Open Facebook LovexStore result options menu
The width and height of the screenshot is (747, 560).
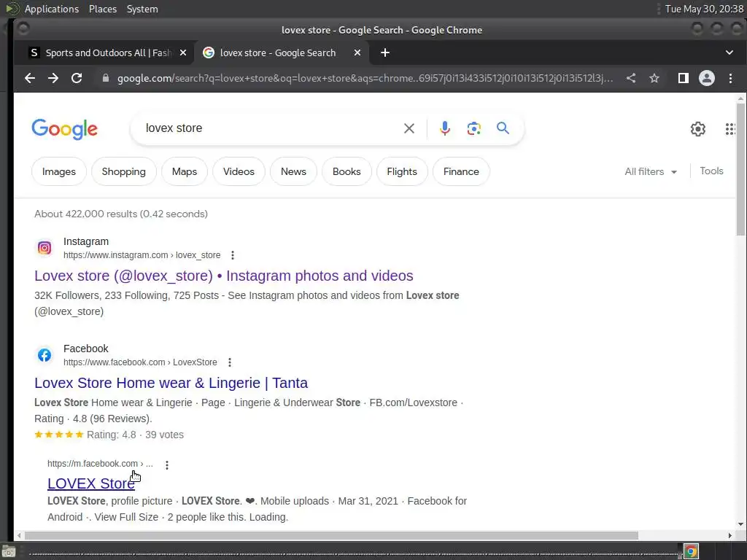click(x=230, y=362)
